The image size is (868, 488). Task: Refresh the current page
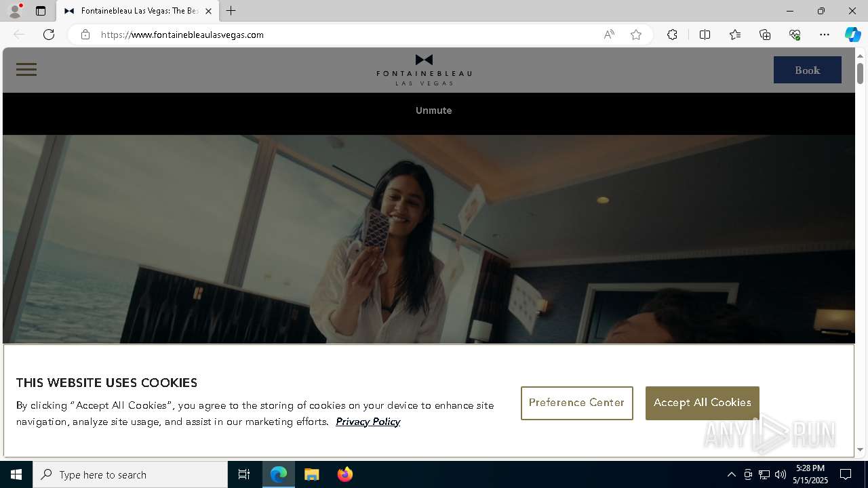[x=49, y=35]
